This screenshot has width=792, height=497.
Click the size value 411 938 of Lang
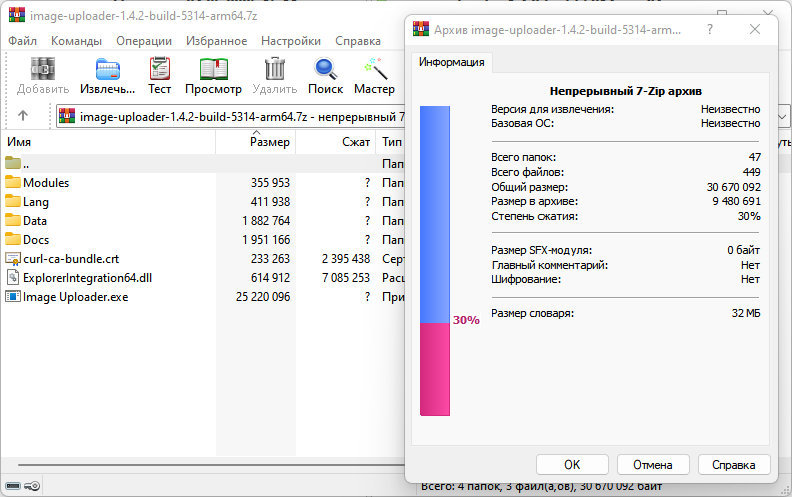[270, 202]
